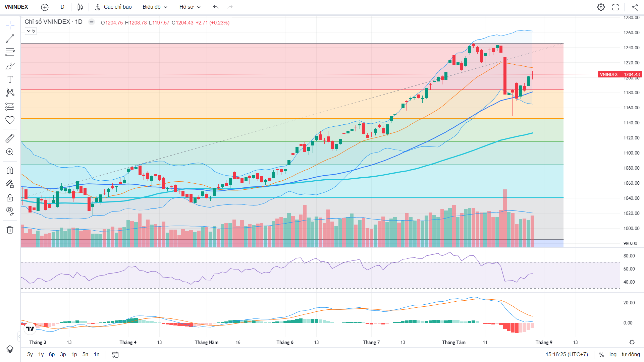This screenshot has height=362, width=644.
Task: Redo the last chart action
Action: [230, 7]
